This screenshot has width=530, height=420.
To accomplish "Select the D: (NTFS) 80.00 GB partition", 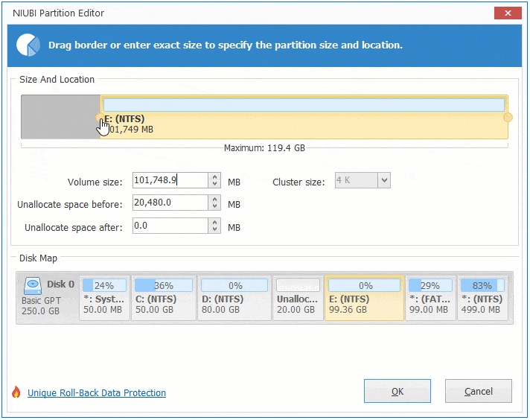I will coord(234,298).
